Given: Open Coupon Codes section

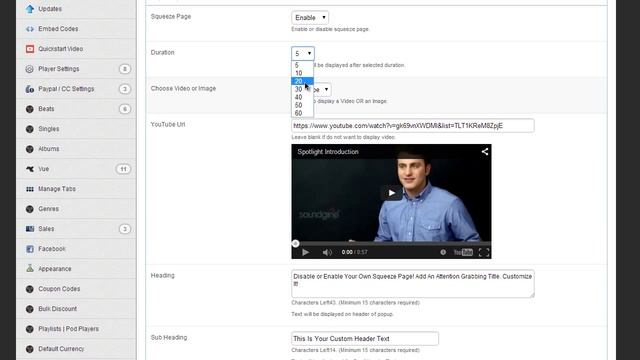Looking at the screenshot, I should tap(59, 289).
